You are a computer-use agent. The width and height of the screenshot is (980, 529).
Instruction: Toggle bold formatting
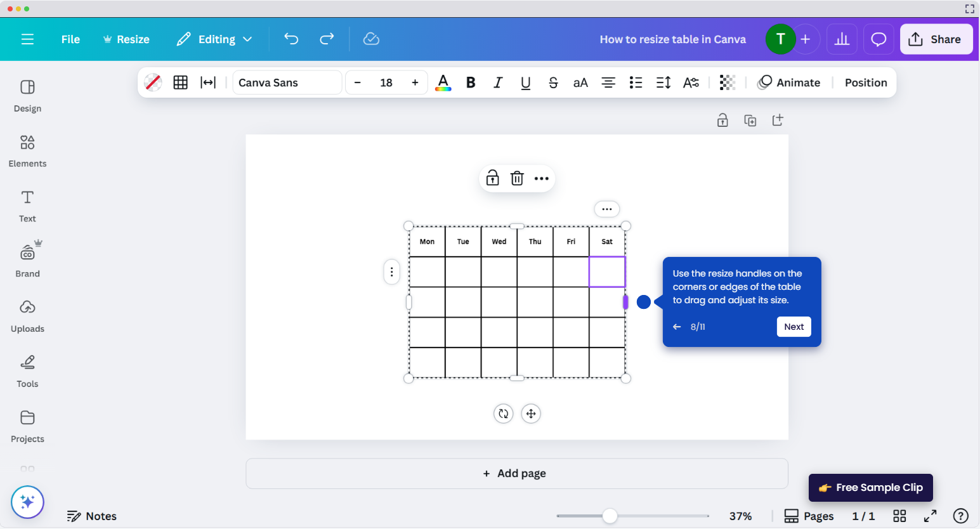coord(470,82)
